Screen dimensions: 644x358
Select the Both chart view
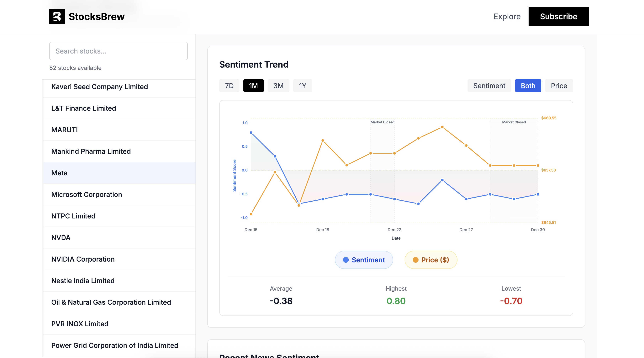[x=528, y=86]
